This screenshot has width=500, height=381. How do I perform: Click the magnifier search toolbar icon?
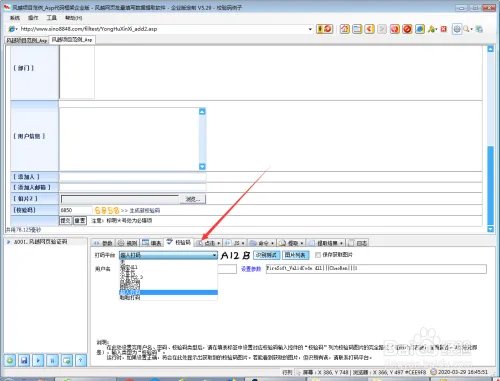pyautogui.click(x=466, y=29)
